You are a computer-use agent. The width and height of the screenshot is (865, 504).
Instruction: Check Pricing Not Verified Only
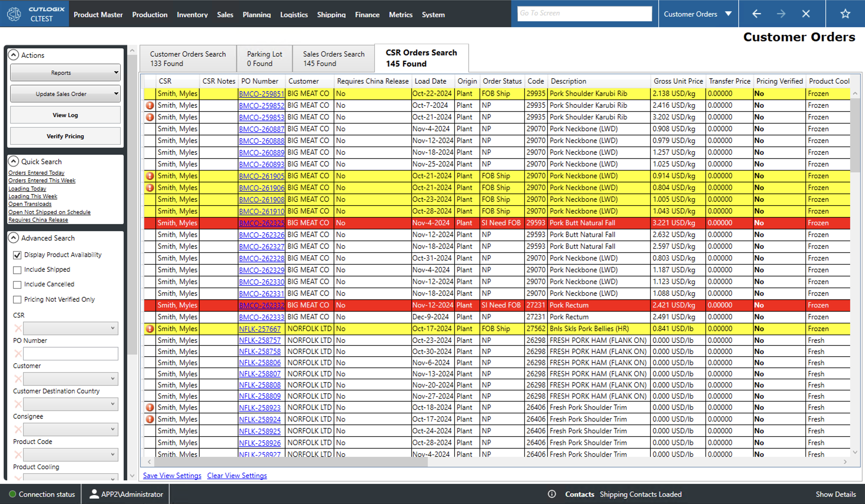pyautogui.click(x=17, y=300)
